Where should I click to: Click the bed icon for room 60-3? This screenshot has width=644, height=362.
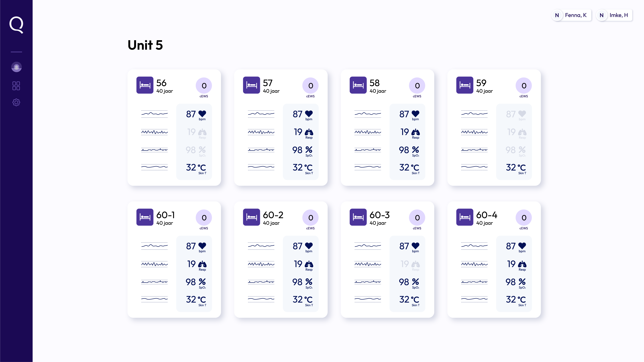pos(358,217)
